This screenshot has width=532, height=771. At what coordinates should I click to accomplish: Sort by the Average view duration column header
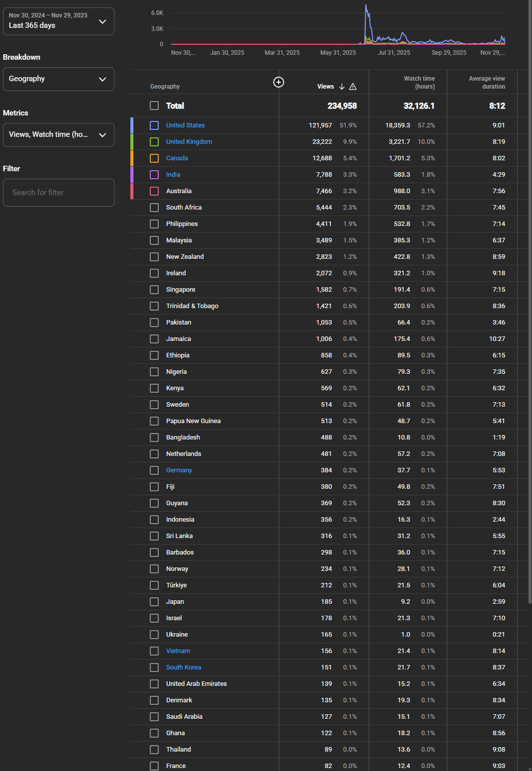[x=486, y=83]
